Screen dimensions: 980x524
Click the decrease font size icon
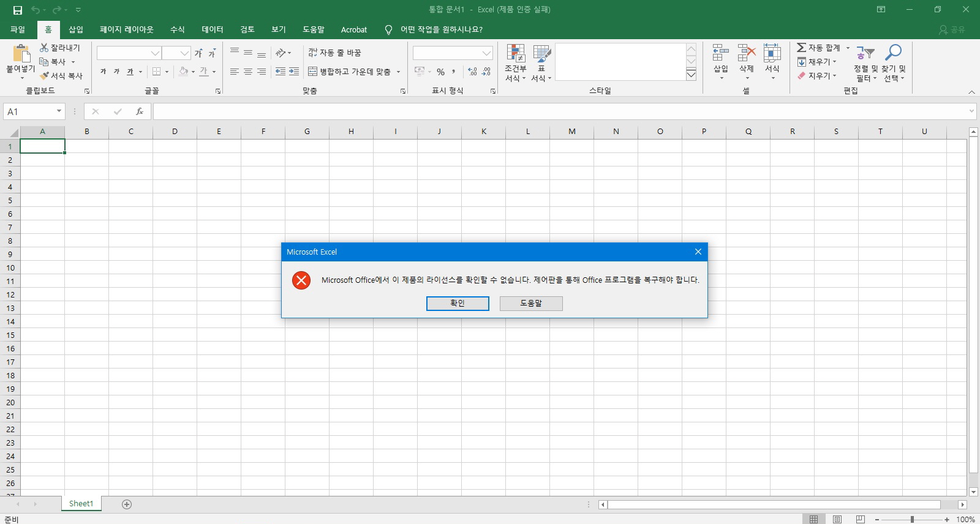coord(212,53)
